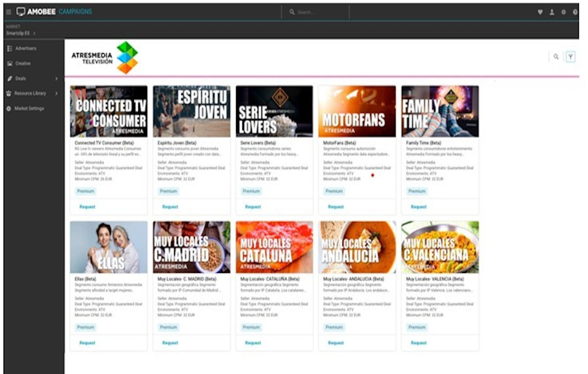
Task: Request the Serie Lovers deal
Action: [253, 207]
